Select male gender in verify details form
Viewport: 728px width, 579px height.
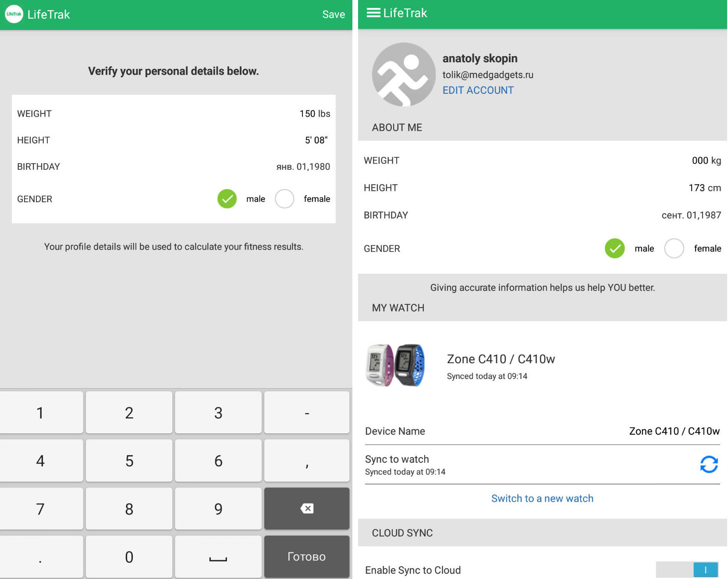pos(227,199)
